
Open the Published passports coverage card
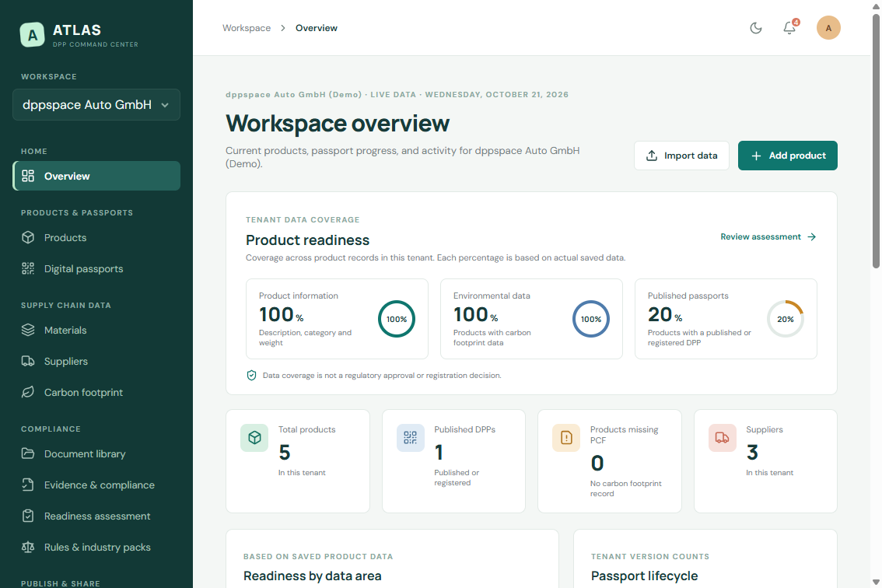(726, 319)
